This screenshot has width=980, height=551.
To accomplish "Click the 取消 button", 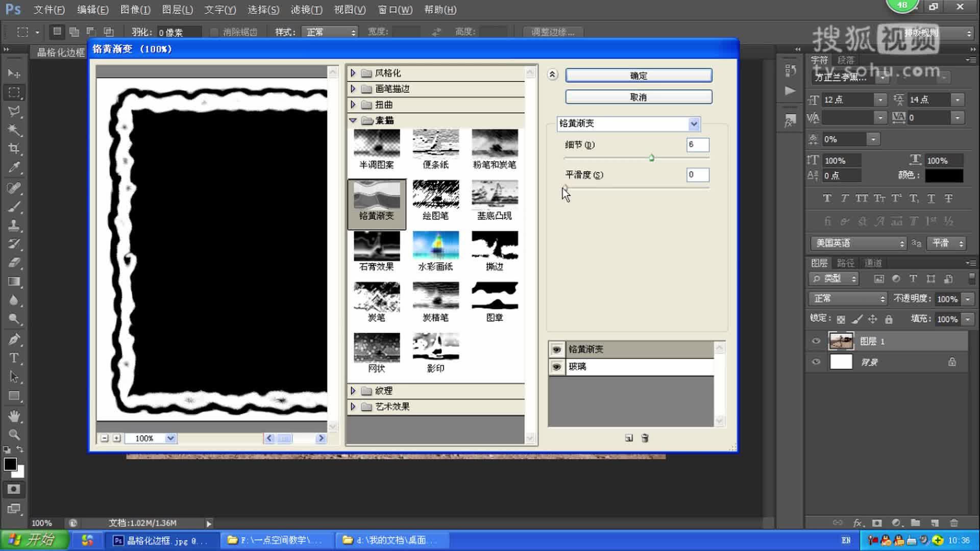I will point(639,97).
